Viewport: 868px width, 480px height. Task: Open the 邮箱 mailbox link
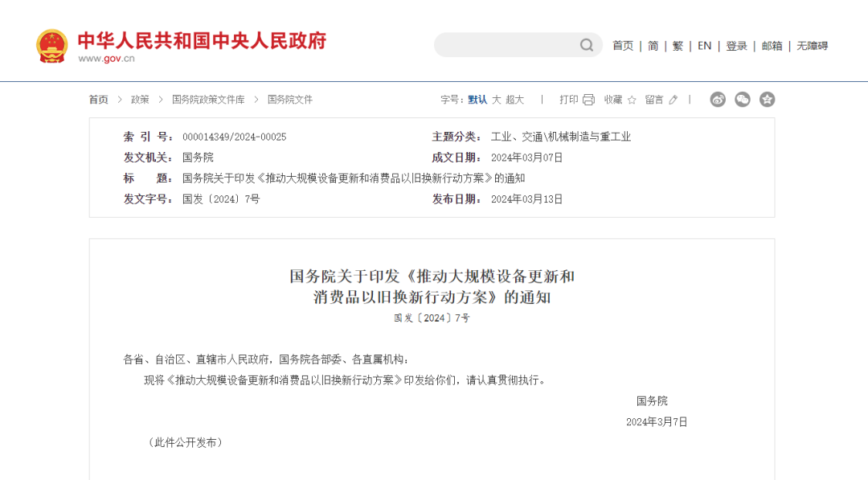(x=772, y=46)
